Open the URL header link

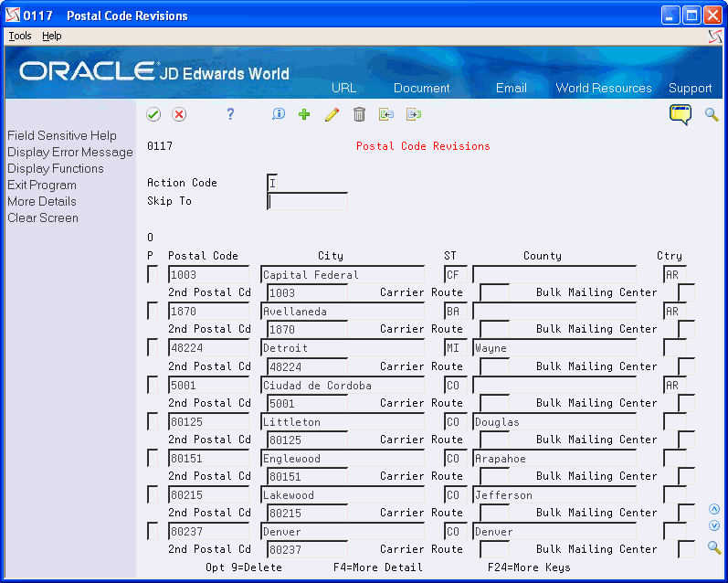coord(343,88)
